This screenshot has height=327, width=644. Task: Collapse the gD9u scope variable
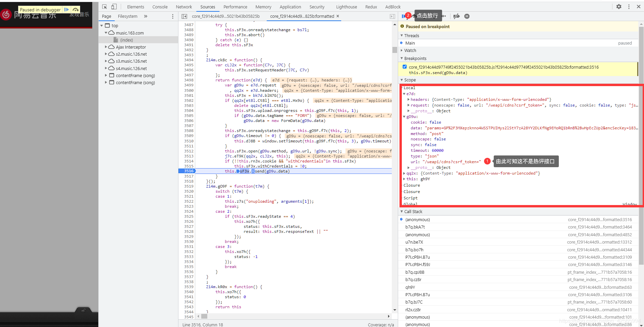[x=404, y=117]
